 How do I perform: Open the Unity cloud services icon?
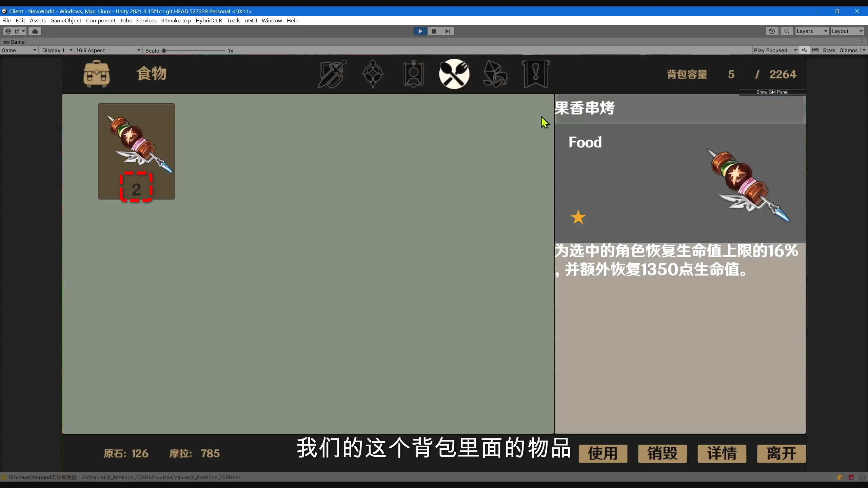pos(35,31)
